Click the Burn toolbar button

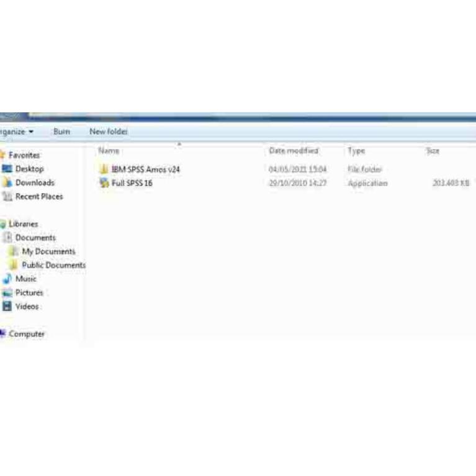tap(61, 132)
